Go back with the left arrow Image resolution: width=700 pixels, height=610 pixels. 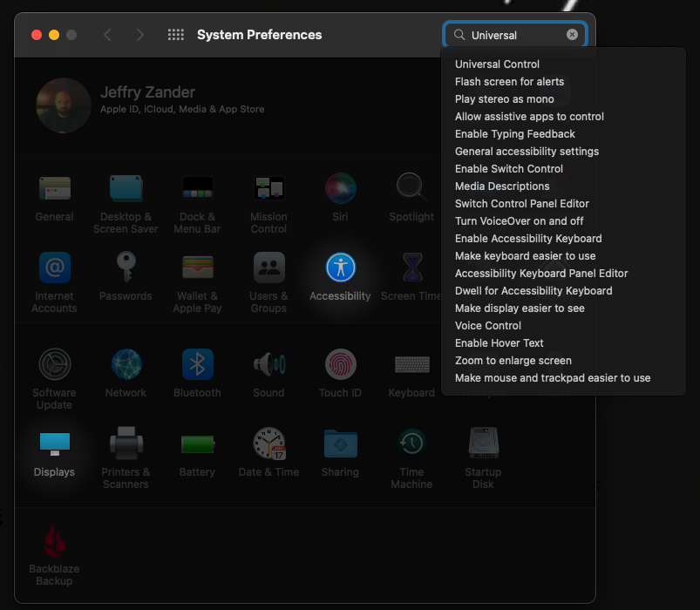[x=107, y=35]
